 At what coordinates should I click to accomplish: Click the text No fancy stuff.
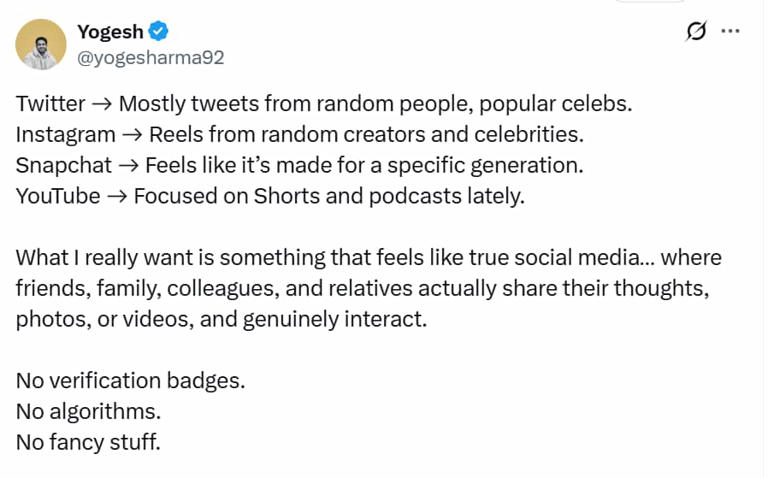tap(88, 441)
